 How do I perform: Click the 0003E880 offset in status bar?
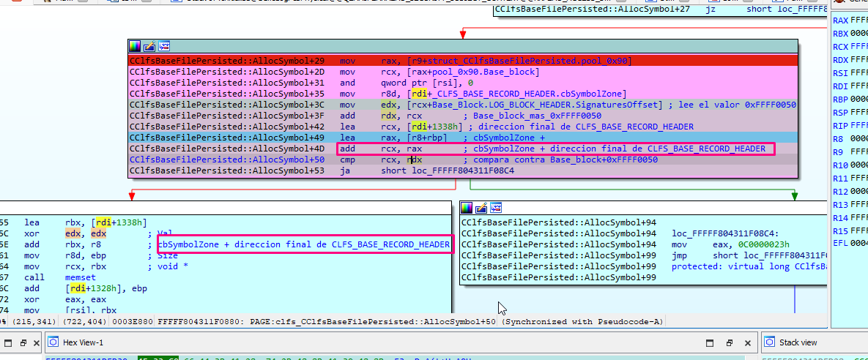[x=133, y=321]
